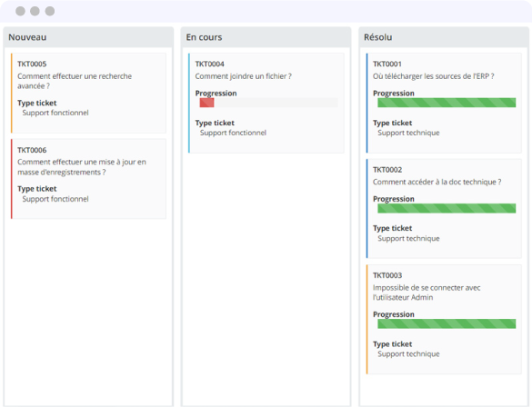532x407 pixels.
Task: Click 'Support technique' type on TKT0003
Action: [x=408, y=353]
